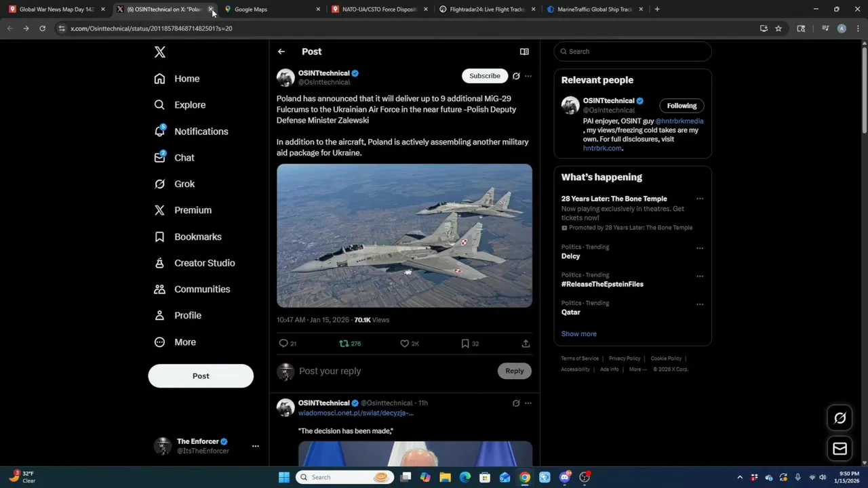Toggle Following button for OSINTtechnical
Viewport: 868px width, 488px height.
pos(682,106)
